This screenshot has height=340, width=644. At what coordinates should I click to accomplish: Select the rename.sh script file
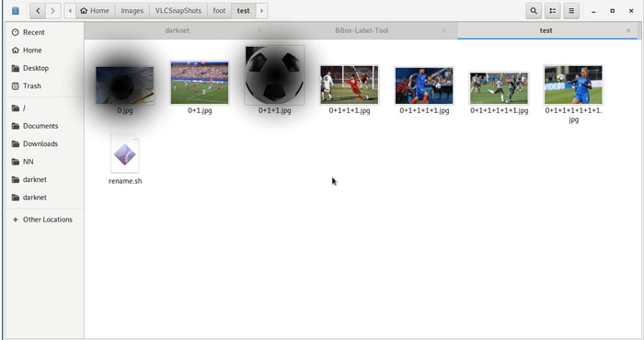125,159
